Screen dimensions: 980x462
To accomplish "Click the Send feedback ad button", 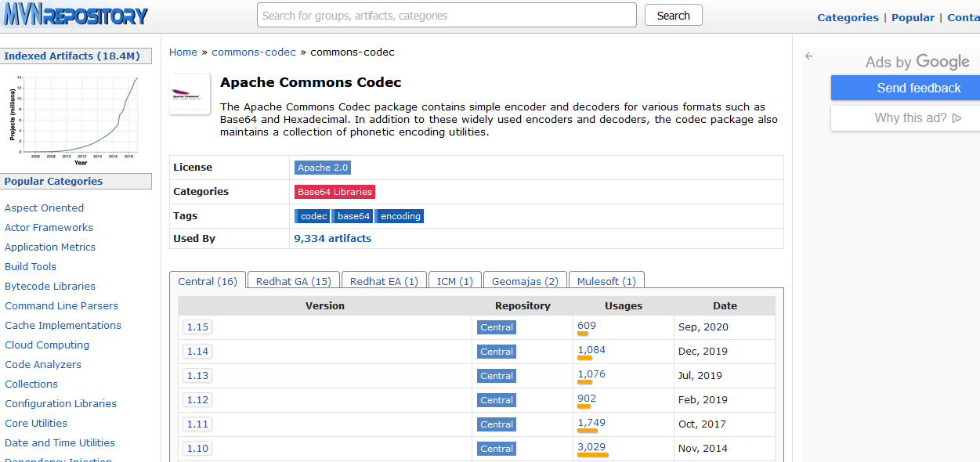I will (906, 88).
